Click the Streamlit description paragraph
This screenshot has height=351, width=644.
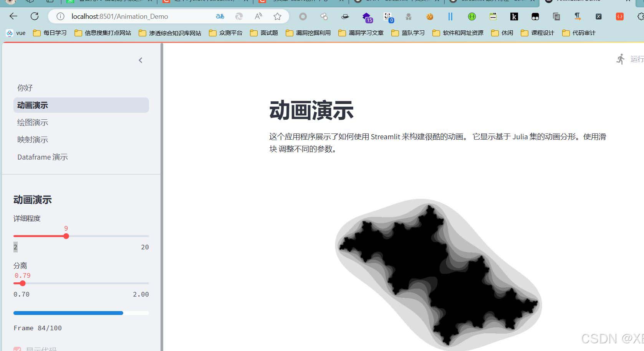point(438,142)
